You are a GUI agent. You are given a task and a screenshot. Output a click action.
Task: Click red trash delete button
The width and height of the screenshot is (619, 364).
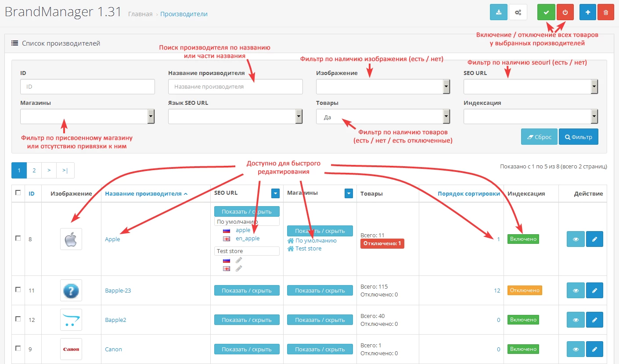tap(606, 12)
